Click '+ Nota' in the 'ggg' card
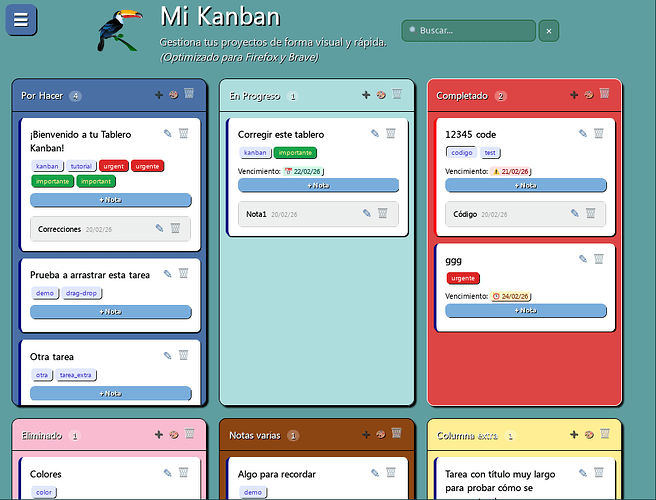656x500 pixels. click(525, 311)
